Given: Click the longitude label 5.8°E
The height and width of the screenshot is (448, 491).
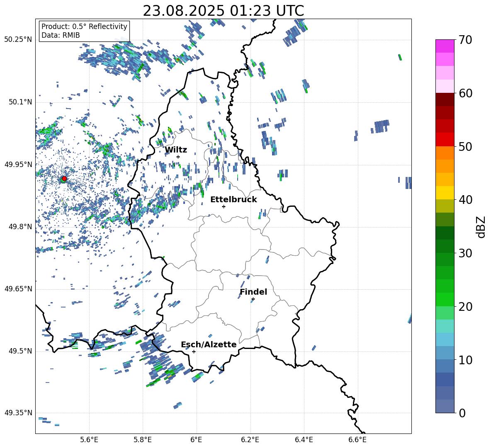Looking at the screenshot, I should 143,440.
